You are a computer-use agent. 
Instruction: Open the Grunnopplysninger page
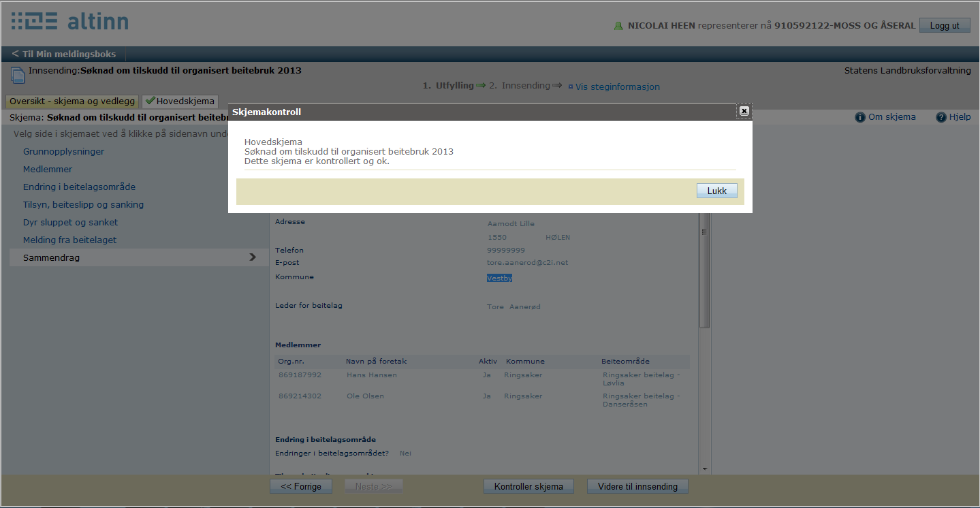pyautogui.click(x=63, y=151)
